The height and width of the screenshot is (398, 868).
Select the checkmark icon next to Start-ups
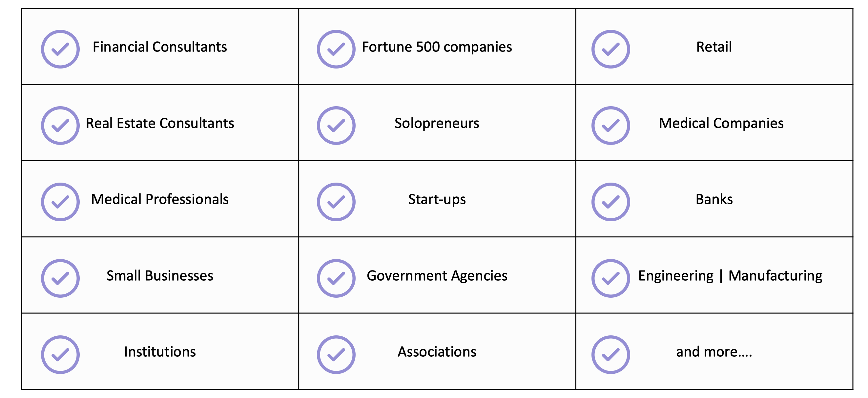click(336, 202)
